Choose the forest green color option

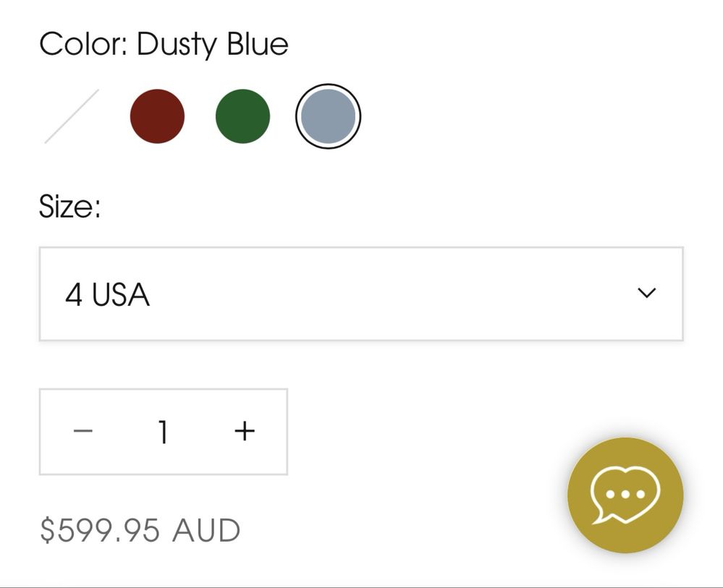(x=242, y=116)
